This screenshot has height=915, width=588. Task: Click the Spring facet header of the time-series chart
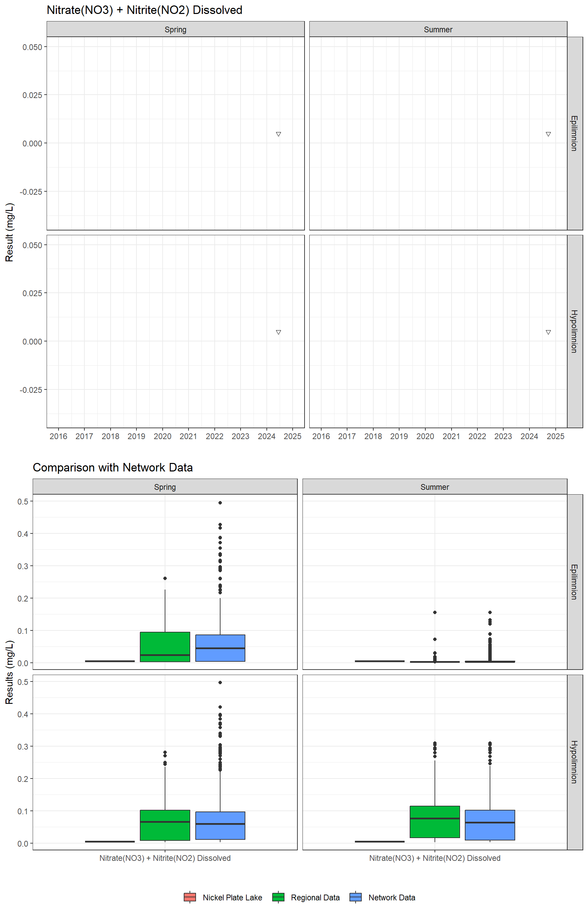176,29
